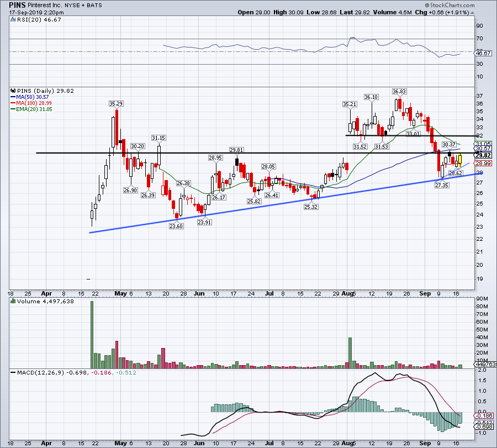The image size is (497, 448).
Task: Click the PINS (Daily) 29.82 legend
Action: point(45,91)
